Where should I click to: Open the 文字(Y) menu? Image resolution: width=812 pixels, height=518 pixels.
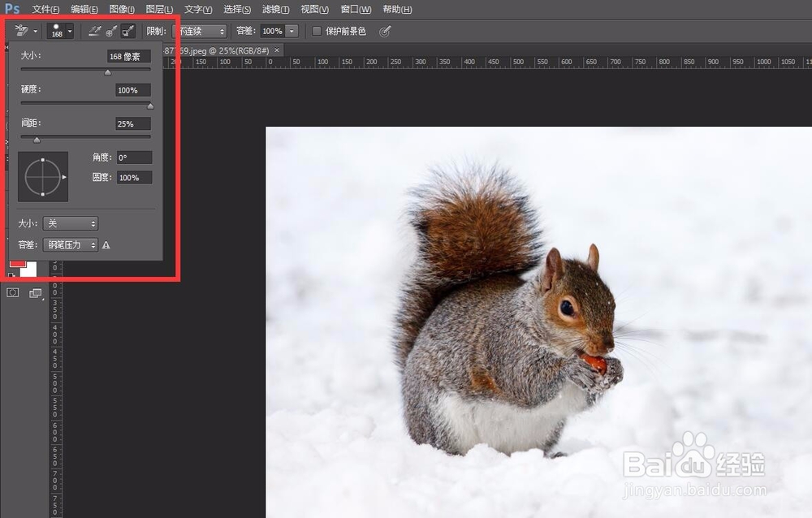tap(198, 9)
